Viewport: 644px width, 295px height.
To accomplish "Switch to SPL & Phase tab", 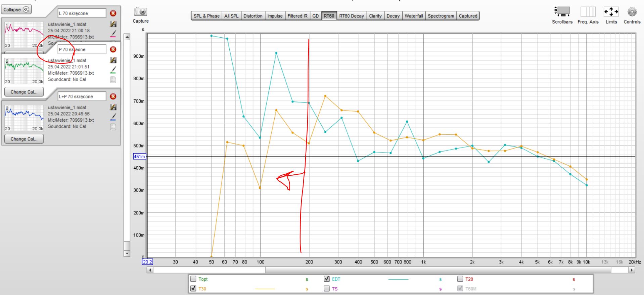I will click(x=206, y=16).
